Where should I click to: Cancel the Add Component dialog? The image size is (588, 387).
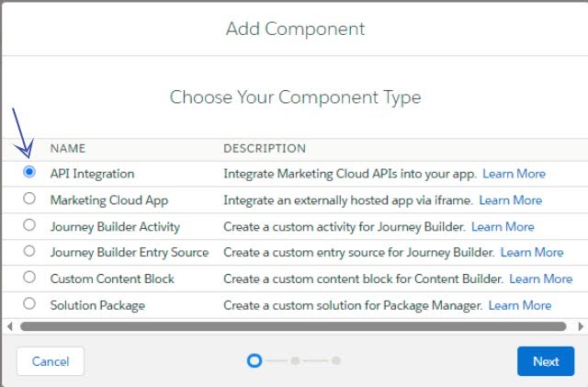(x=51, y=361)
